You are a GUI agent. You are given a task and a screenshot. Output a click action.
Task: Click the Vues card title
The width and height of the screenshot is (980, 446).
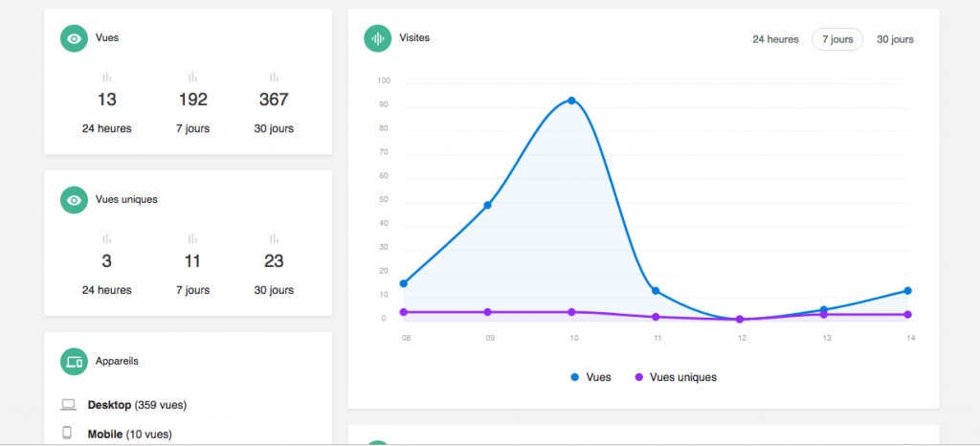click(107, 37)
